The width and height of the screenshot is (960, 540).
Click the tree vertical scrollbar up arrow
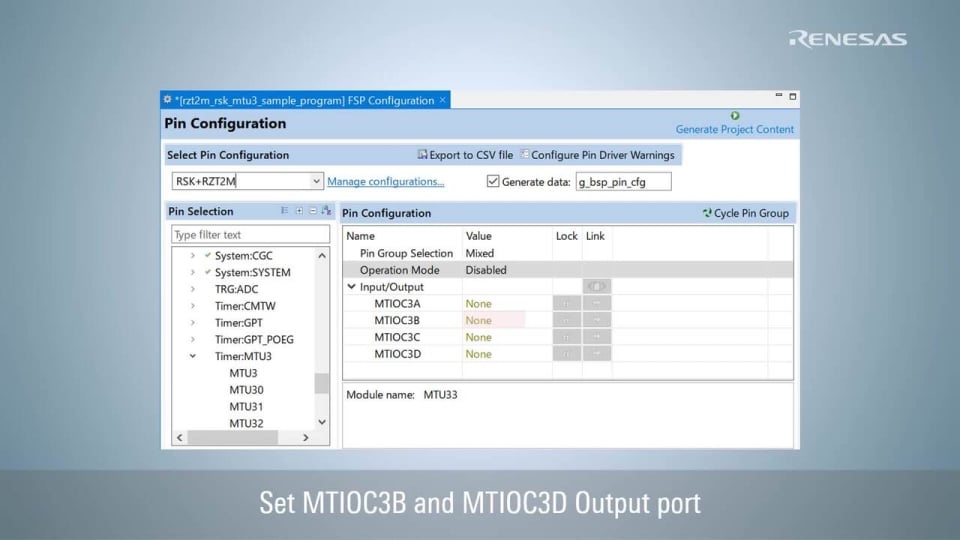[x=322, y=255]
